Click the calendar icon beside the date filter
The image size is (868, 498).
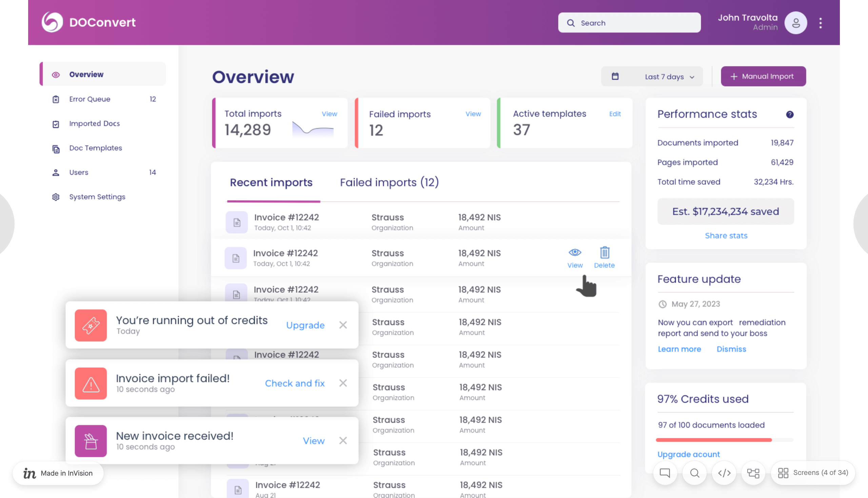[615, 76]
